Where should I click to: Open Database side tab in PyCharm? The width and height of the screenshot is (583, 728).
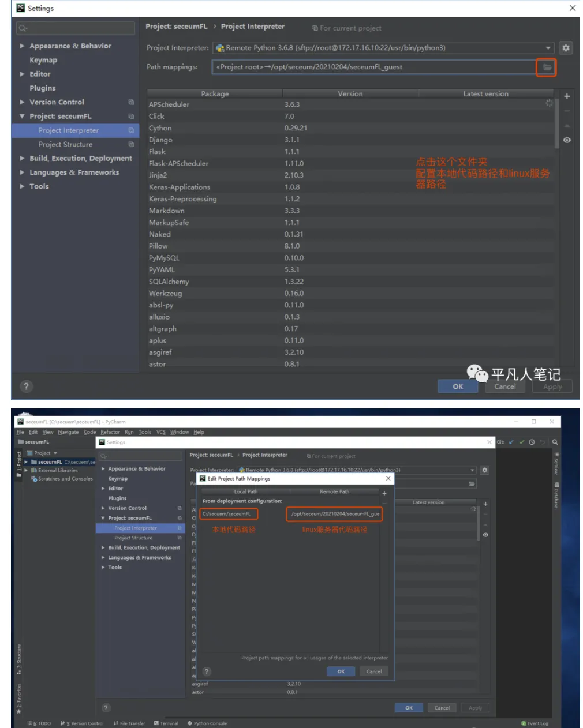click(556, 495)
